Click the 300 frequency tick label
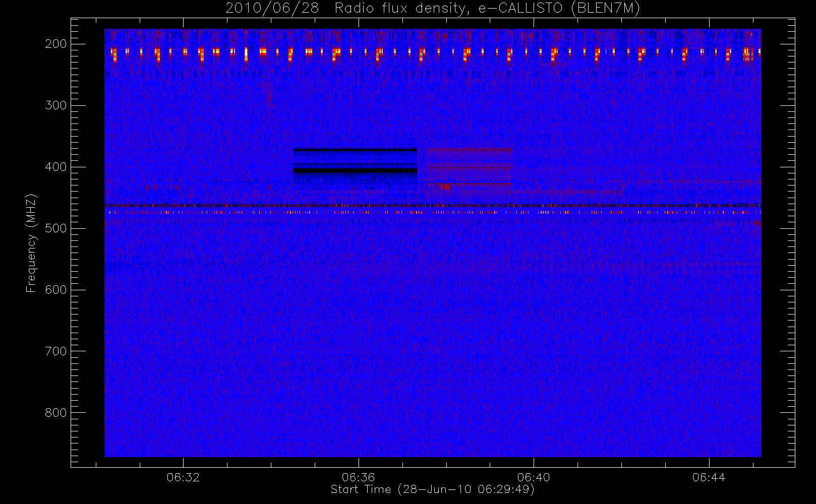This screenshot has height=504, width=816. tap(56, 105)
